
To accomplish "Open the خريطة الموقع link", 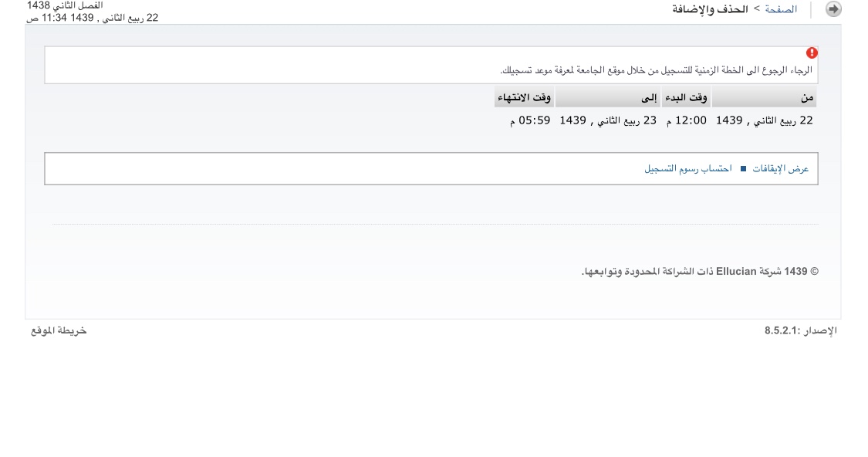I will tap(59, 330).
